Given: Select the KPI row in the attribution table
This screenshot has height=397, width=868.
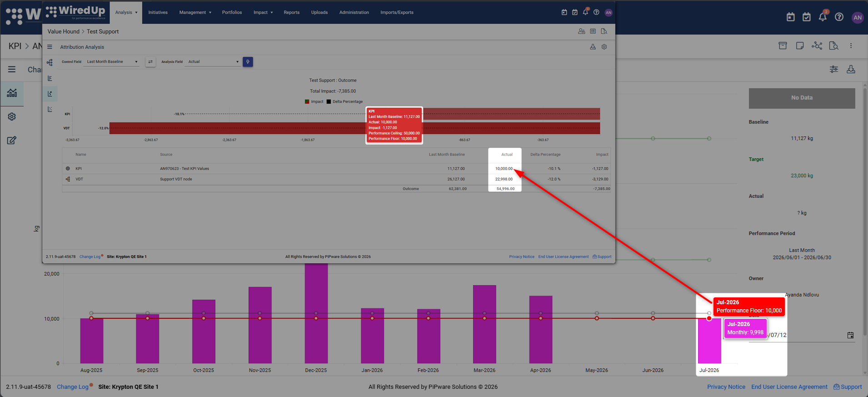Looking at the screenshot, I should (x=336, y=168).
